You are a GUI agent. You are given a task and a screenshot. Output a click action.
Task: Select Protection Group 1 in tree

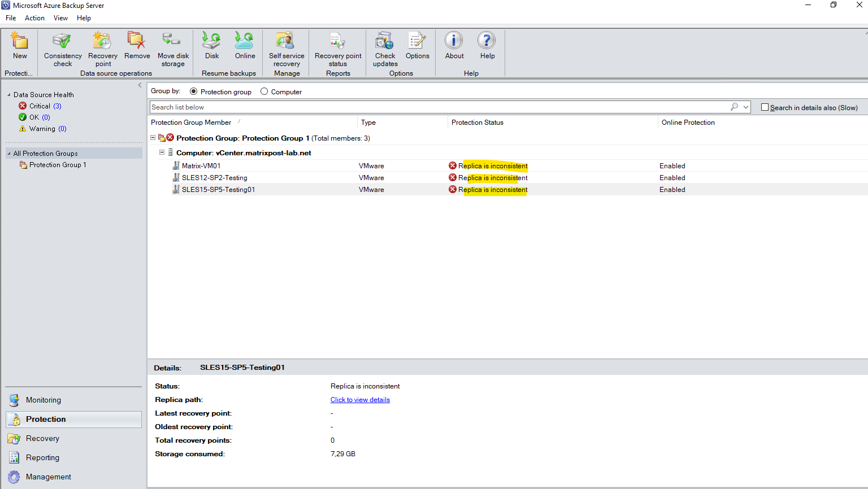click(x=58, y=165)
